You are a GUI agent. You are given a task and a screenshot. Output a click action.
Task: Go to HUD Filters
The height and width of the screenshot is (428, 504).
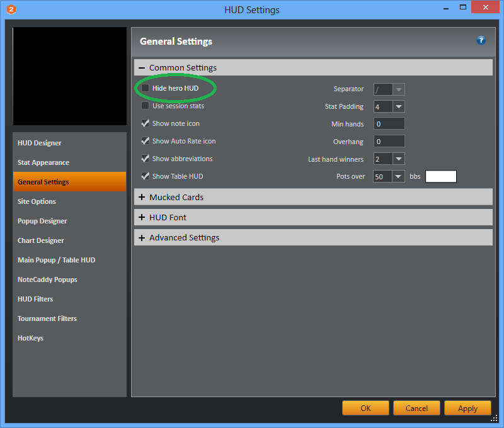(x=69, y=299)
